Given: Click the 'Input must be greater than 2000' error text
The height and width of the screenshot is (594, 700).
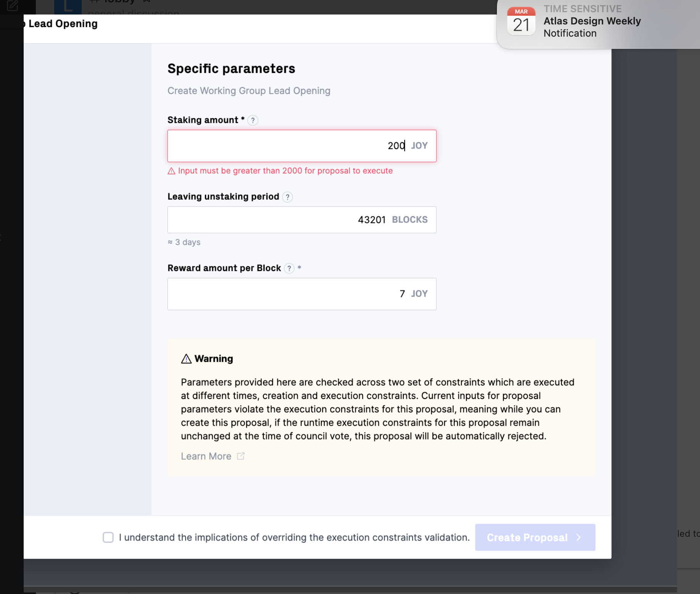Looking at the screenshot, I should (285, 171).
